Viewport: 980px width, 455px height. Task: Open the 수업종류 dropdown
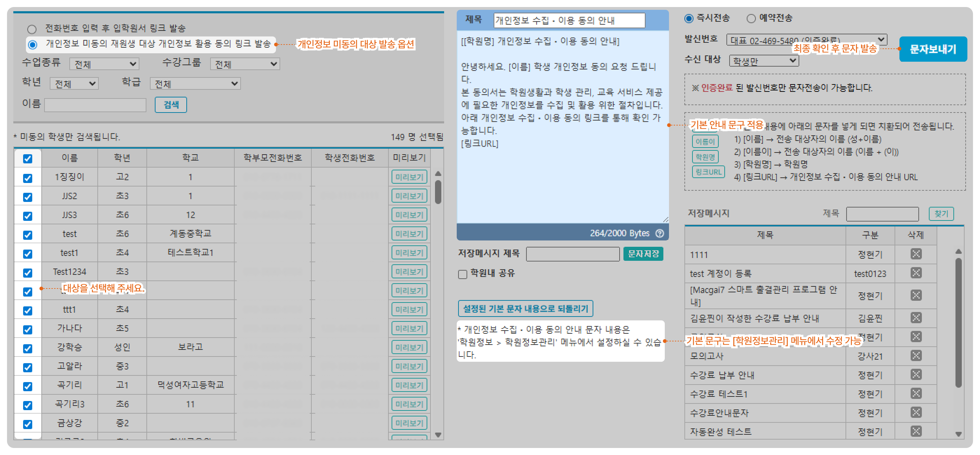click(104, 64)
